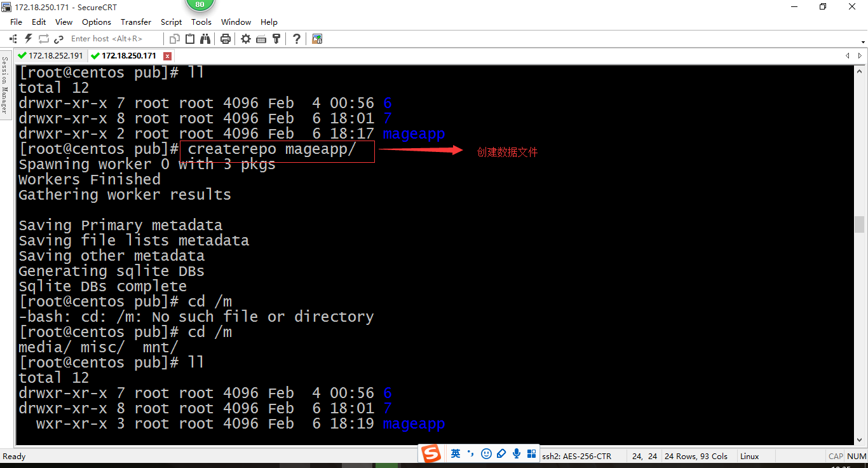
Task: Show previous tabs with left arrow
Action: point(847,56)
